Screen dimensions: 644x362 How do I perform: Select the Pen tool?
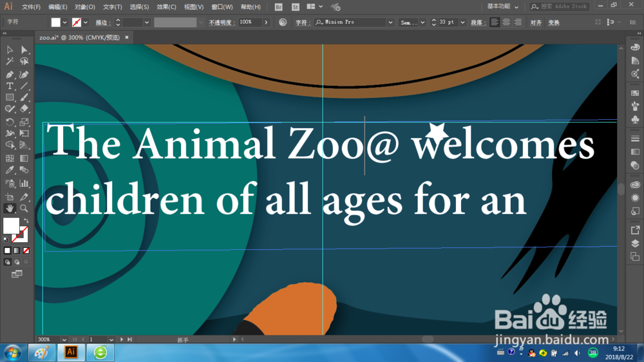pyautogui.click(x=10, y=74)
